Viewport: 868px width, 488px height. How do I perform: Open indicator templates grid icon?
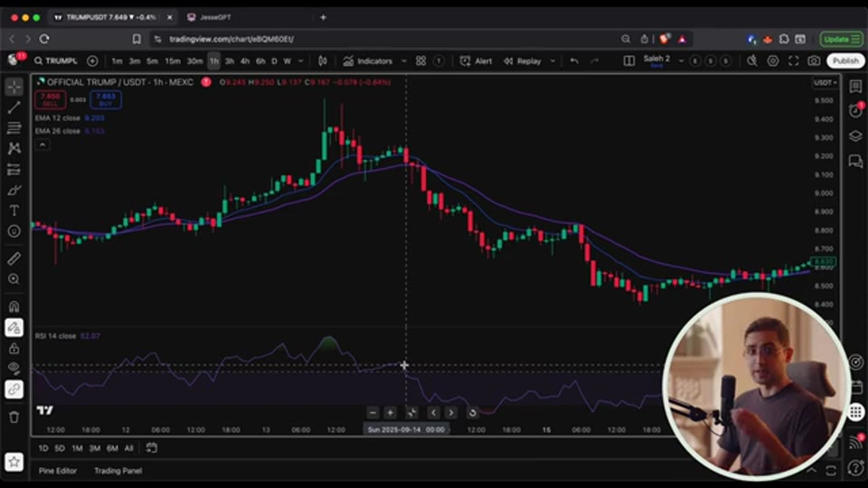420,61
